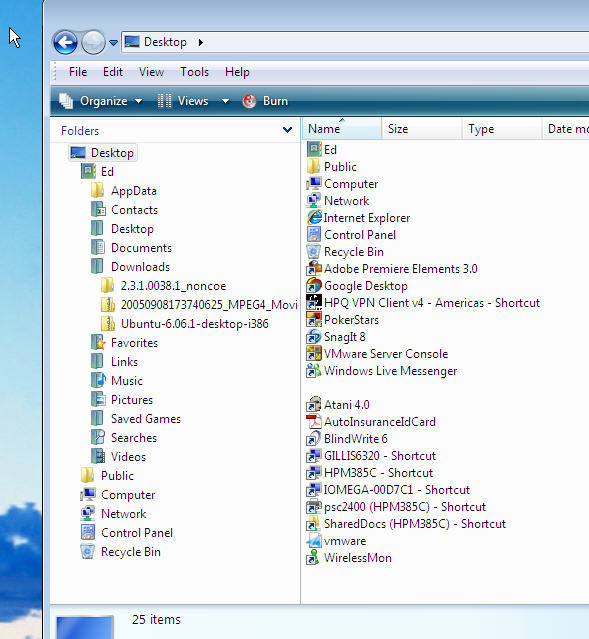
Task: Select Control Panel in file list
Action: (351, 235)
